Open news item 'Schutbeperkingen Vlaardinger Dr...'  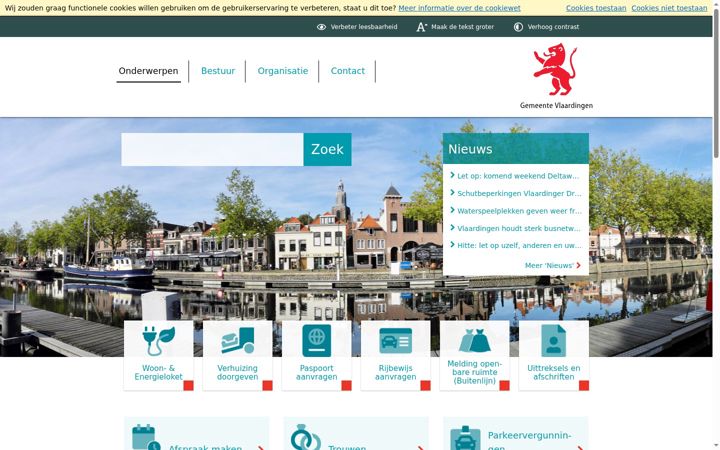(519, 193)
